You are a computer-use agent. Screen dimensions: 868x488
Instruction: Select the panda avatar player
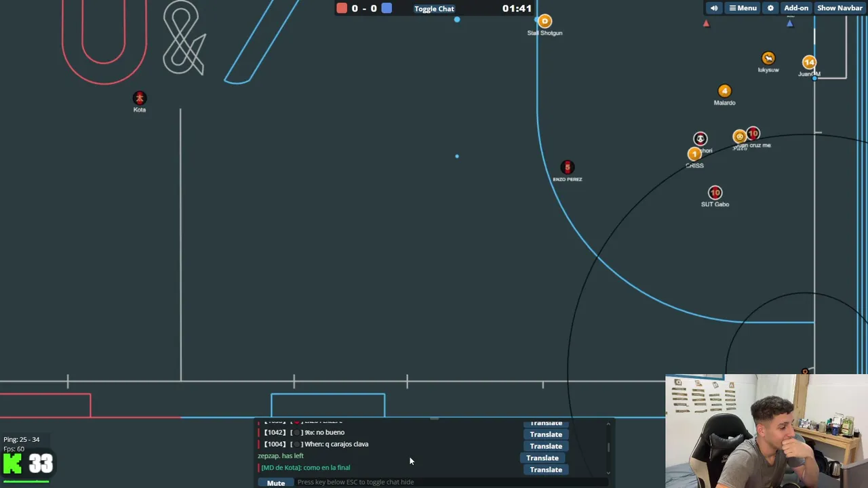click(700, 139)
